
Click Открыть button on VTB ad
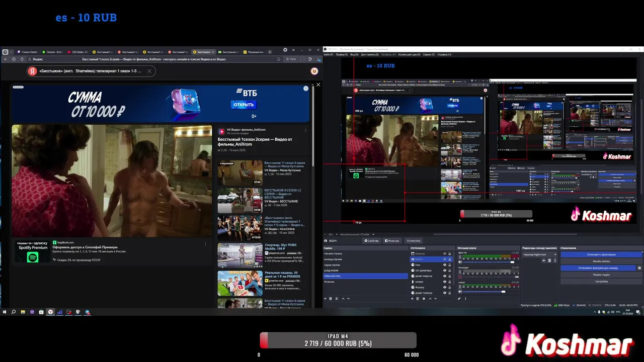[243, 105]
